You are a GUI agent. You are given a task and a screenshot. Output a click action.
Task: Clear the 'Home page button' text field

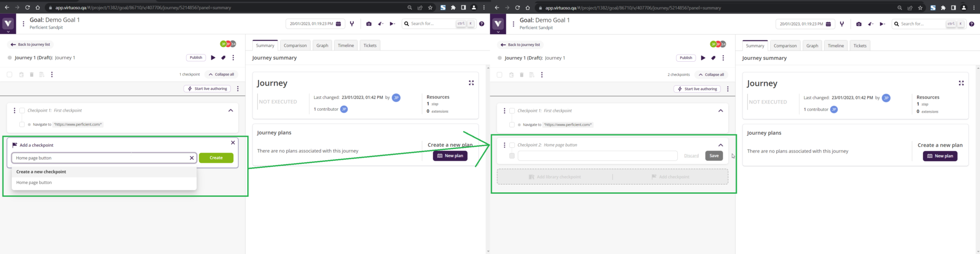tap(192, 158)
